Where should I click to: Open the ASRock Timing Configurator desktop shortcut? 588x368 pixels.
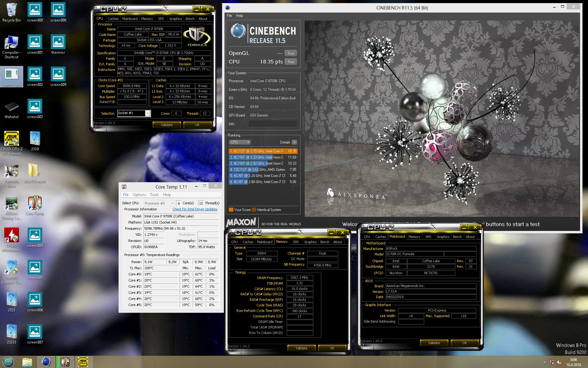[12, 208]
